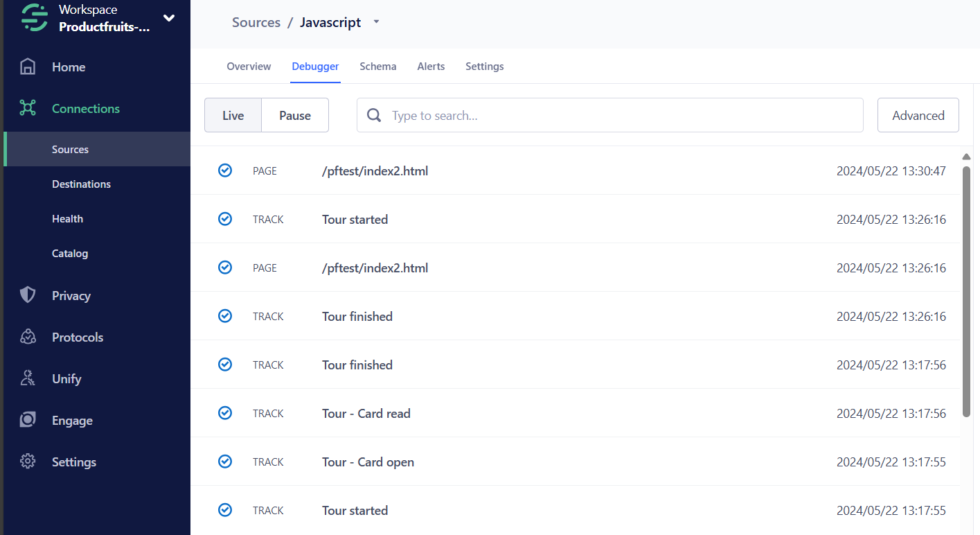980x535 pixels.
Task: Open the Protocols section
Action: (x=76, y=337)
